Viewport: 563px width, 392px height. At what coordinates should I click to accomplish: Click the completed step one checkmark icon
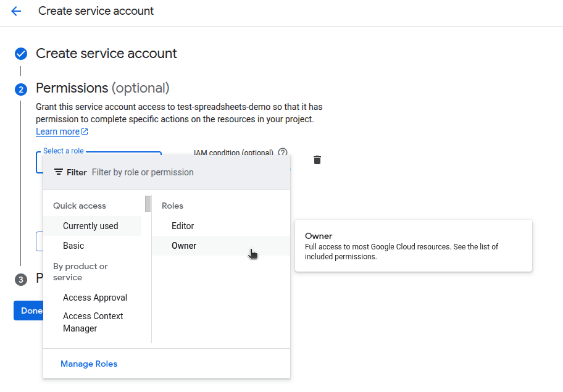click(x=21, y=54)
